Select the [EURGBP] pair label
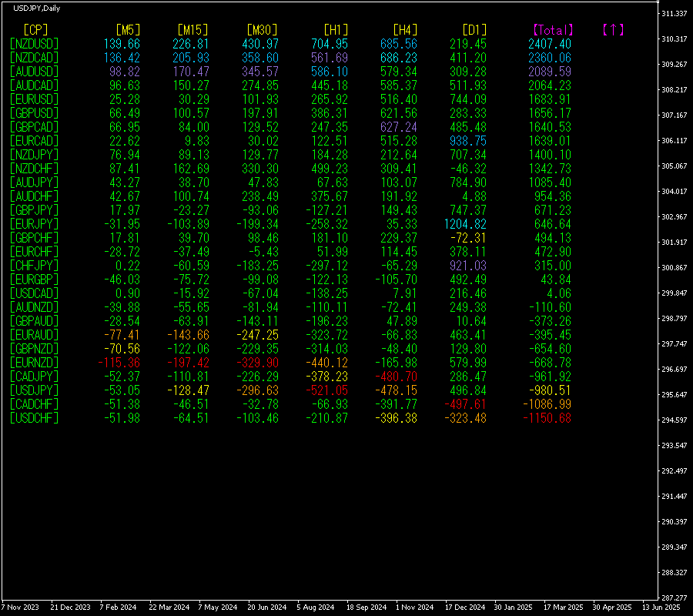Screen dimensions: 693x616 pos(34,280)
